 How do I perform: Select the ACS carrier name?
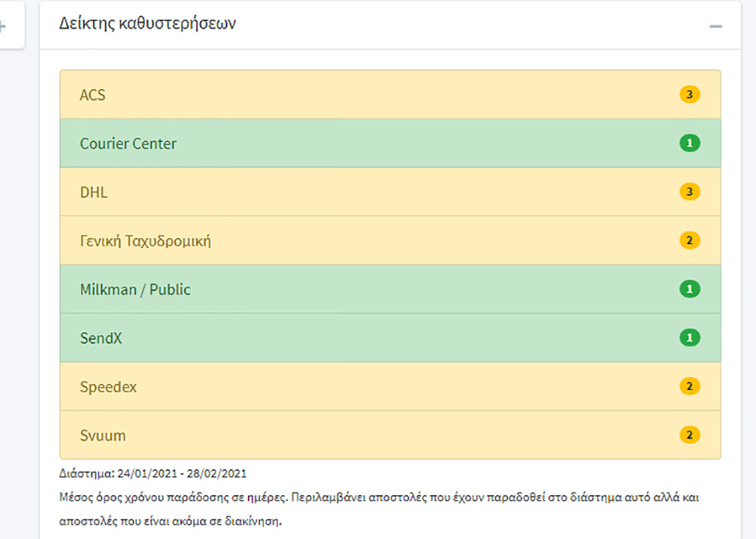coord(92,95)
